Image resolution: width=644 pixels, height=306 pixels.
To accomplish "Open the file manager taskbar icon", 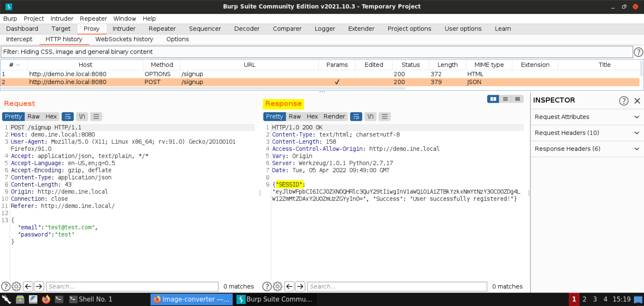I will (20, 299).
